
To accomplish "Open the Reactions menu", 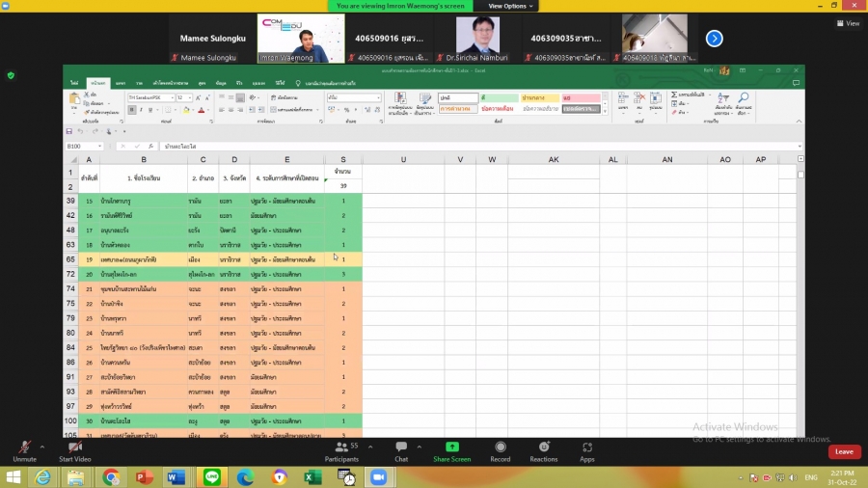I will tap(544, 448).
